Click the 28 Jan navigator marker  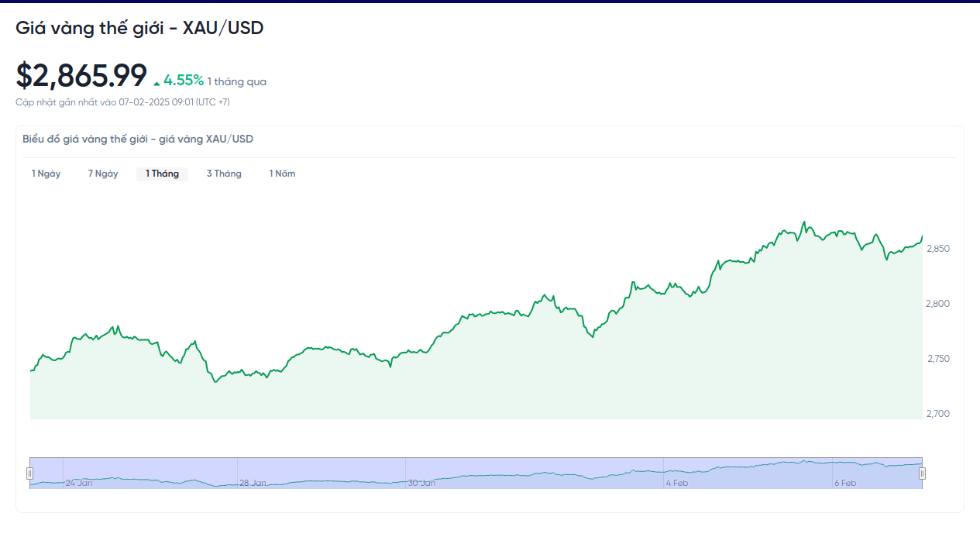click(x=253, y=483)
